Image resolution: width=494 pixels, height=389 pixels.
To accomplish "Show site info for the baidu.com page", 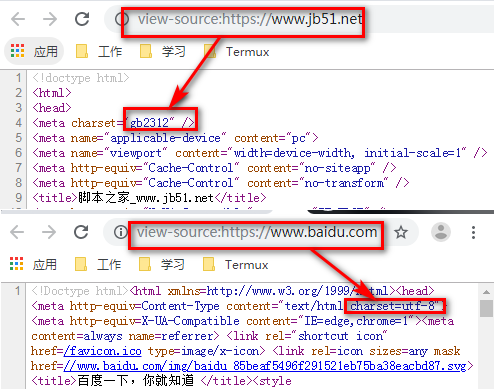I will 120,232.
